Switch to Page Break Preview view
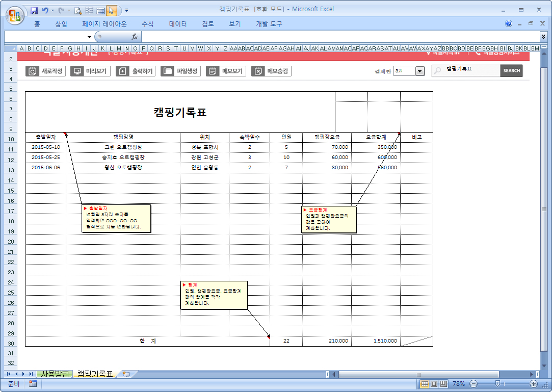The width and height of the screenshot is (552, 392). coord(443,384)
